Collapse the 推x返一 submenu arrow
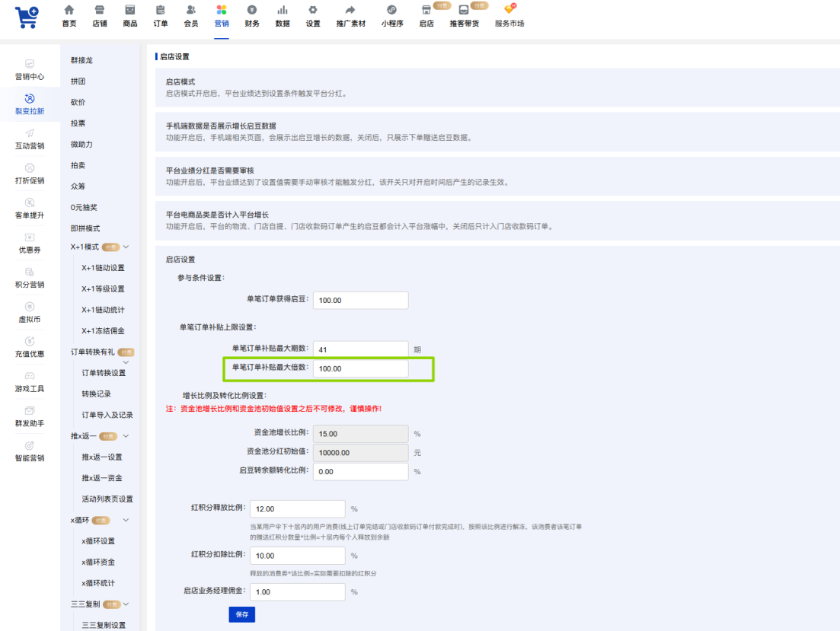 click(126, 436)
